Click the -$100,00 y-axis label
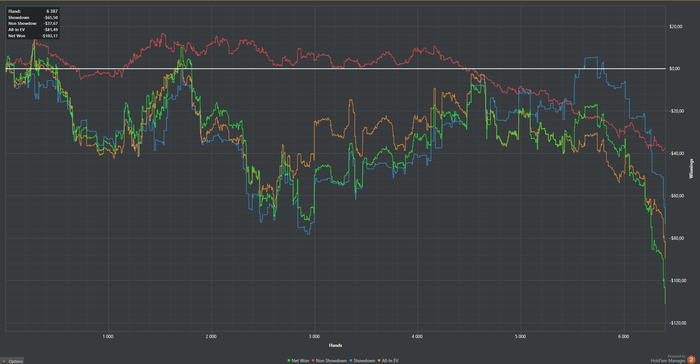 [677, 281]
